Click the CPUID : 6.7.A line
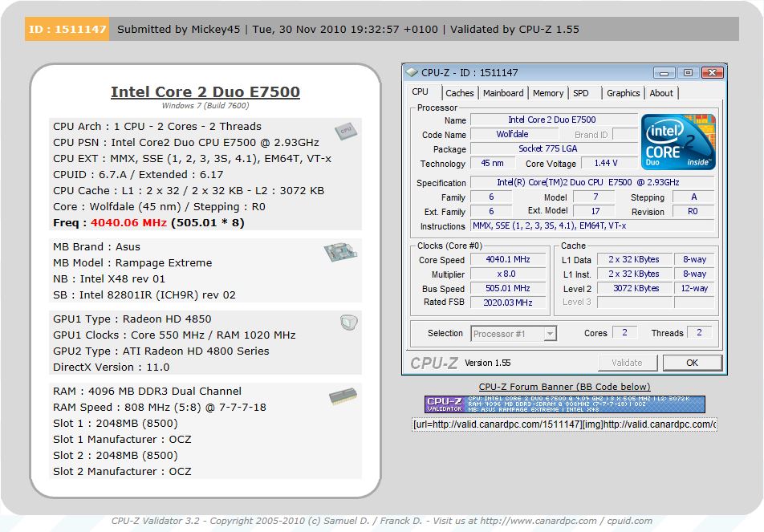Image resolution: width=764 pixels, height=532 pixels. tap(138, 174)
